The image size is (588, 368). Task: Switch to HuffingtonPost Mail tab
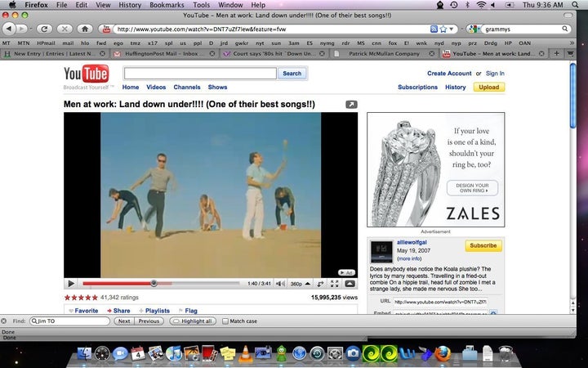click(x=164, y=54)
